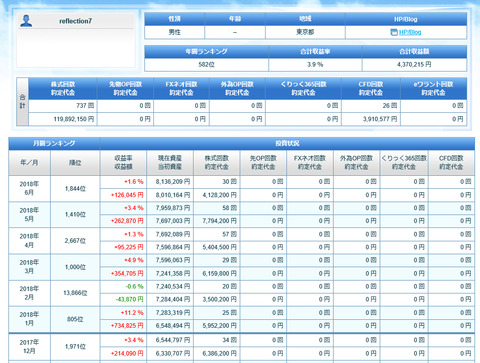
Task: Click the annual ranking value 582位
Action: [206, 65]
